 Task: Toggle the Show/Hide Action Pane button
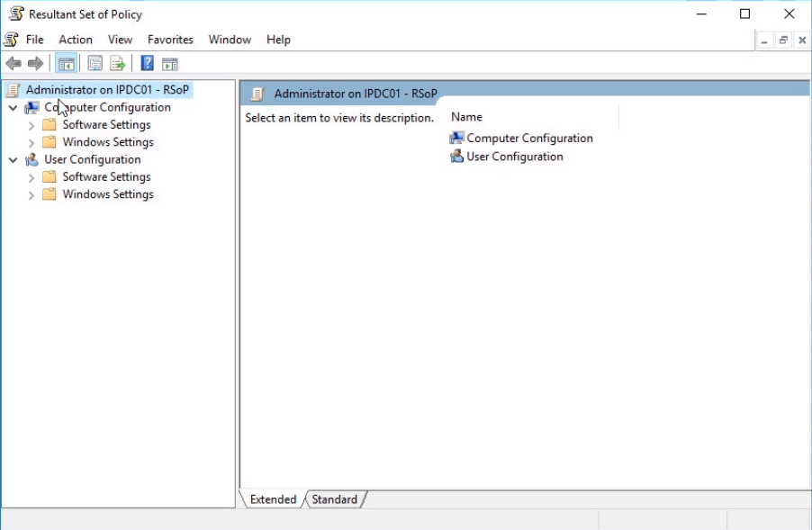tap(169, 63)
